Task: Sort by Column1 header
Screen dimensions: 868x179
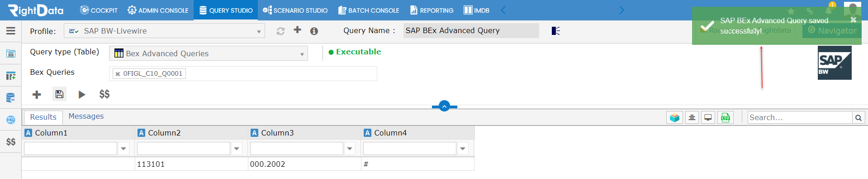Action: pos(78,133)
